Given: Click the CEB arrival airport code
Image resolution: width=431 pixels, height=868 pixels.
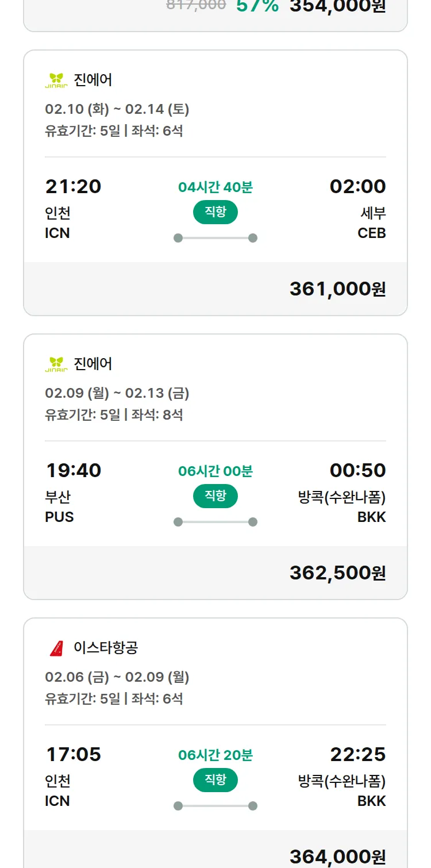Looking at the screenshot, I should pyautogui.click(x=371, y=233).
